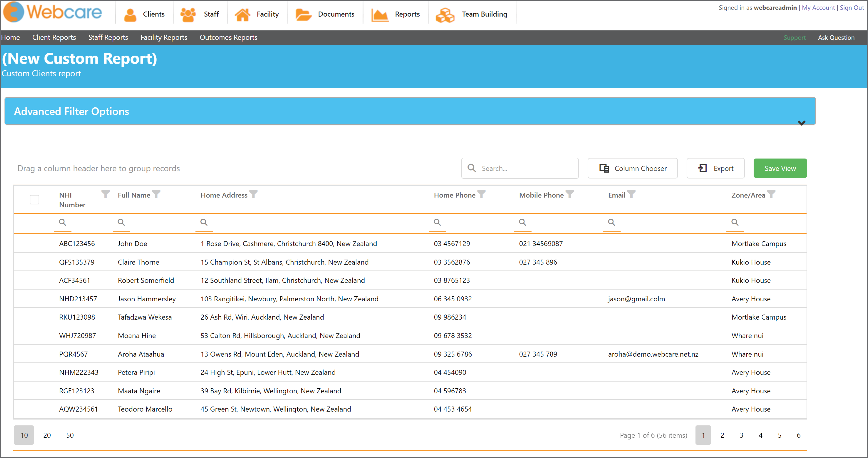Open the Sign Out link
The height and width of the screenshot is (458, 868).
click(851, 7)
